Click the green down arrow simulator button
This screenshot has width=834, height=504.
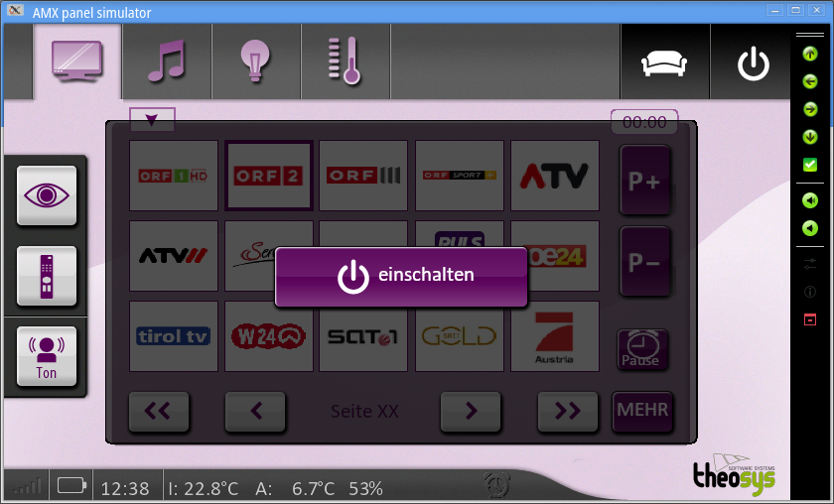(x=809, y=137)
